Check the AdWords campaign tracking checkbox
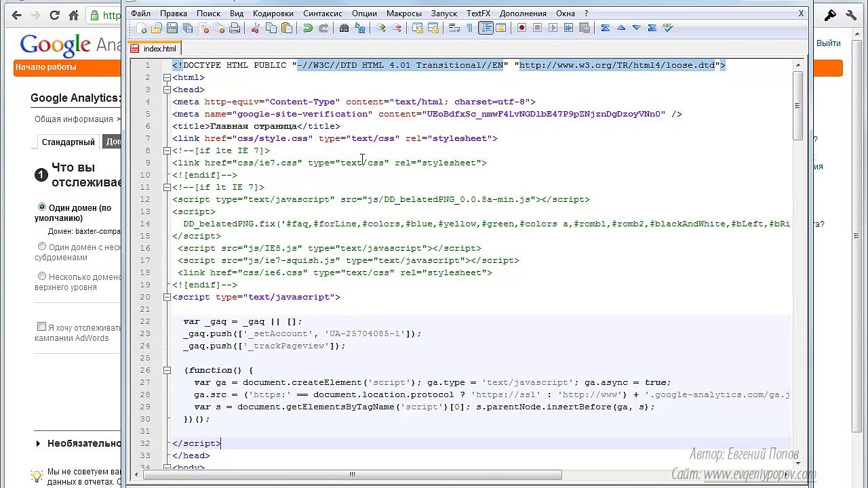This screenshot has height=488, width=868. [42, 327]
